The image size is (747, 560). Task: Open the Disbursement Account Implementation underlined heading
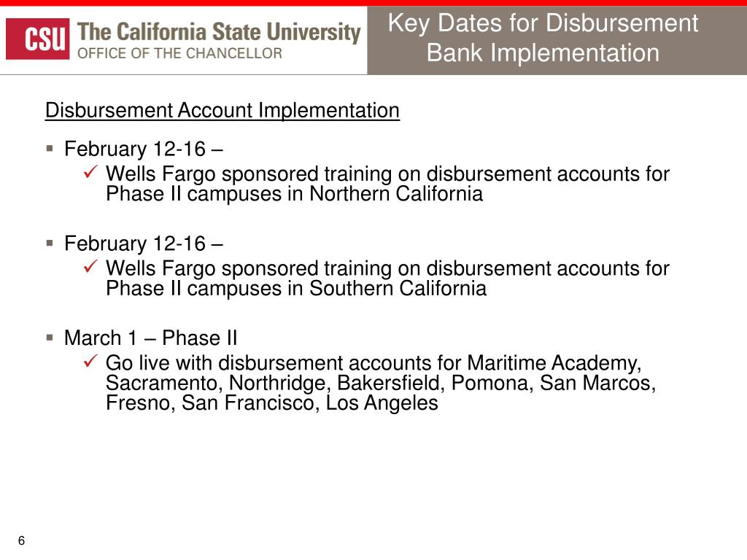point(222,111)
